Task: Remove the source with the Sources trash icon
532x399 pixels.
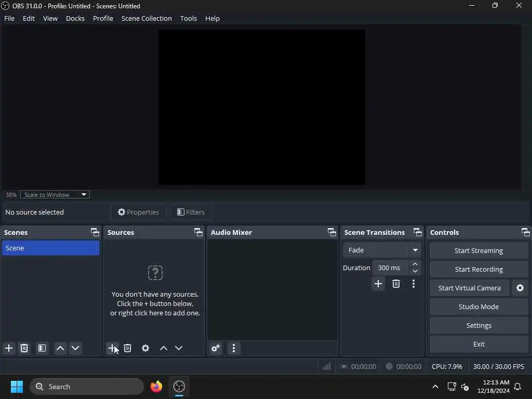Action: [128, 348]
